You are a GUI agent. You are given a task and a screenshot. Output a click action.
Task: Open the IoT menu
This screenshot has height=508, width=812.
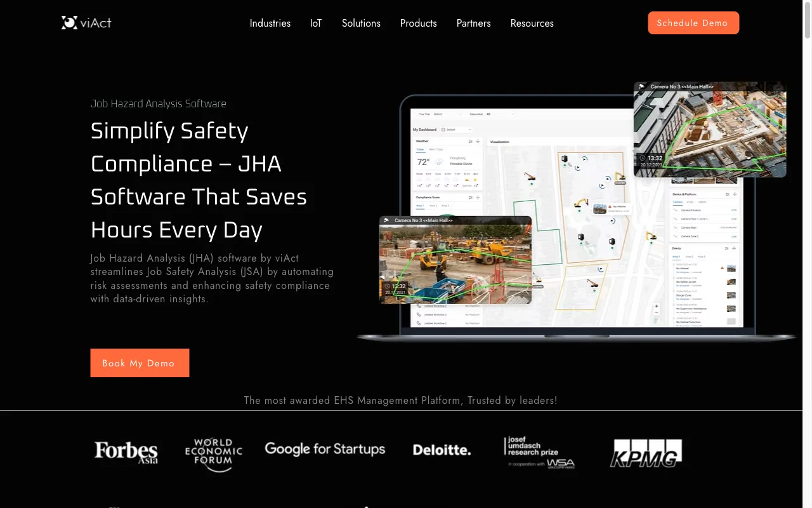click(x=316, y=23)
